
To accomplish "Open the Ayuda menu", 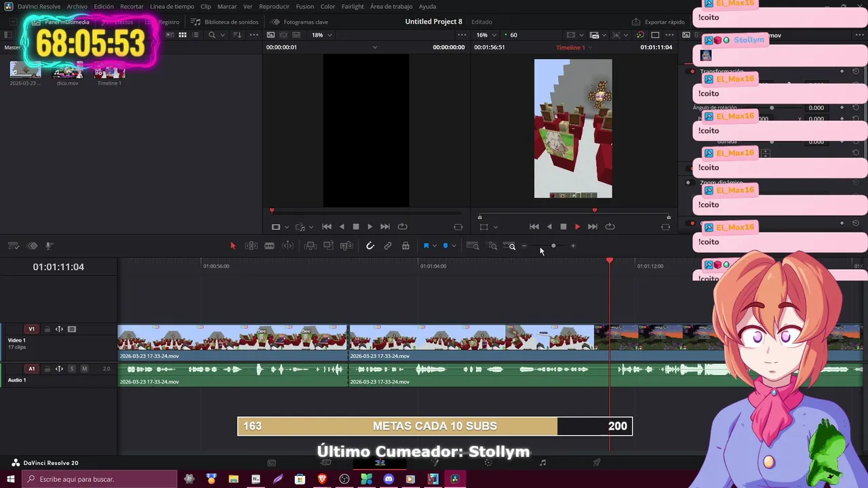I will click(x=427, y=6).
